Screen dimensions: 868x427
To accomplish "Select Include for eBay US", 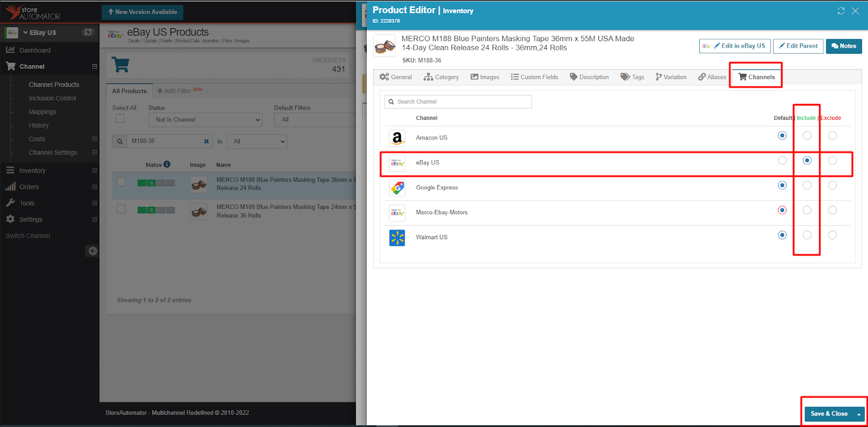I will [x=807, y=161].
